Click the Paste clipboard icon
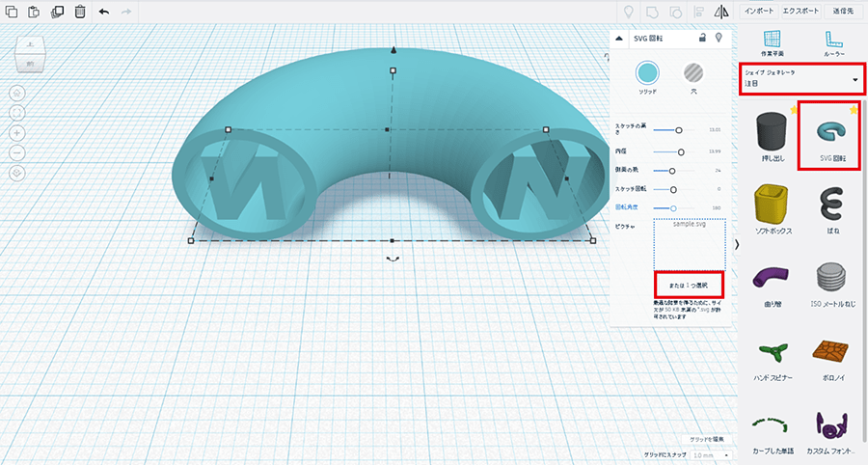 34,11
